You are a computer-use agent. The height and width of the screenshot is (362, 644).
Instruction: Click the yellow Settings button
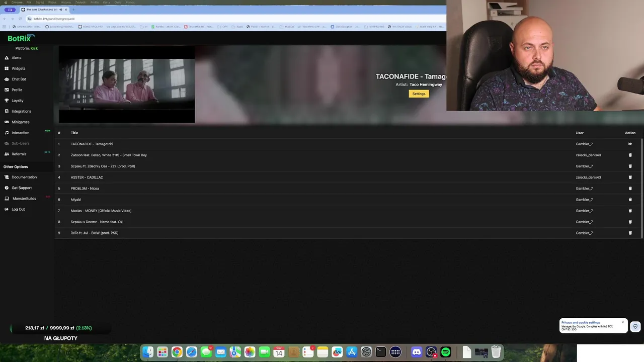pyautogui.click(x=419, y=94)
